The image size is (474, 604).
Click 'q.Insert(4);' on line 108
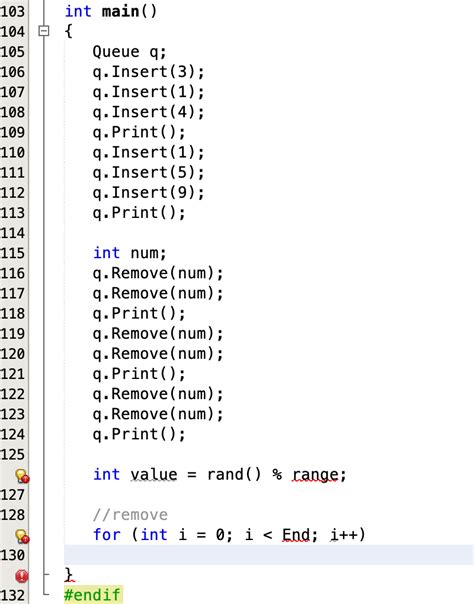(148, 112)
